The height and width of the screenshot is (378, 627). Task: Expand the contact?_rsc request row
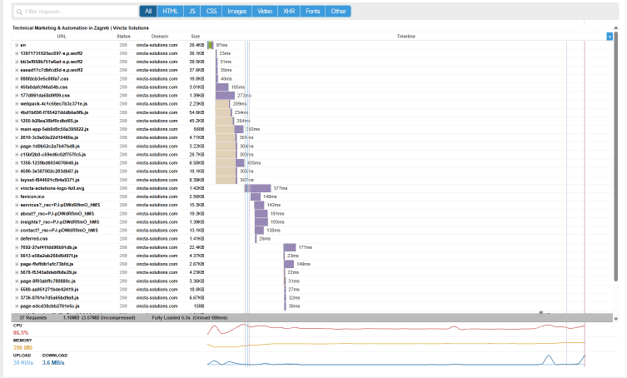[x=17, y=230]
